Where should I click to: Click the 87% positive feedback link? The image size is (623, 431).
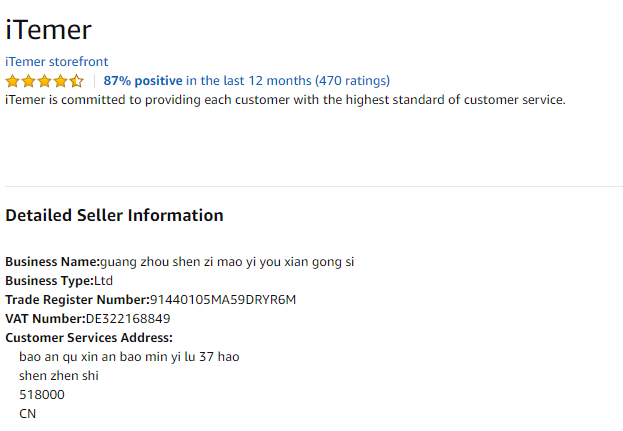[143, 81]
